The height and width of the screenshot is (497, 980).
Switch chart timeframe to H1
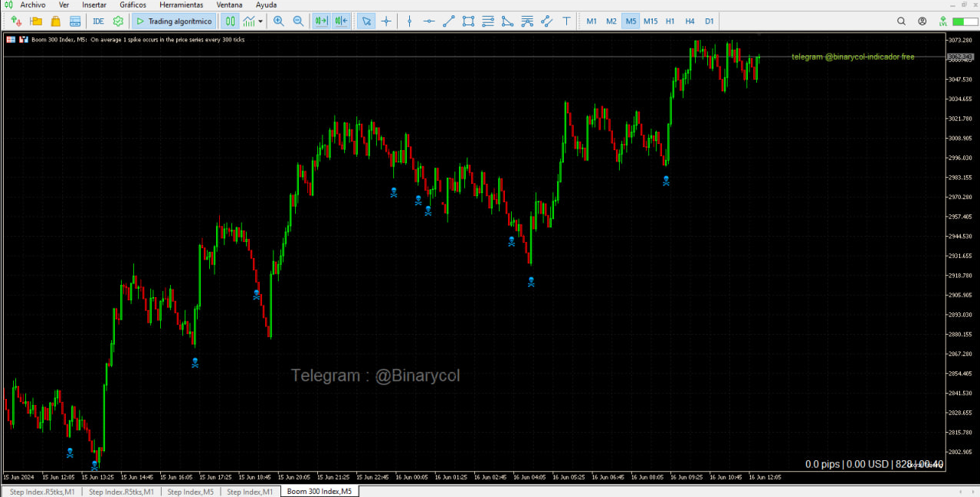[670, 21]
